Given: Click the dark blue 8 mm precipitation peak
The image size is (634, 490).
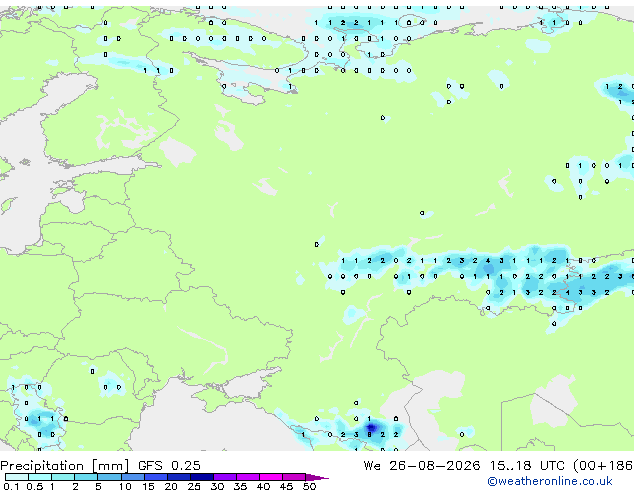Looking at the screenshot, I should (x=370, y=435).
